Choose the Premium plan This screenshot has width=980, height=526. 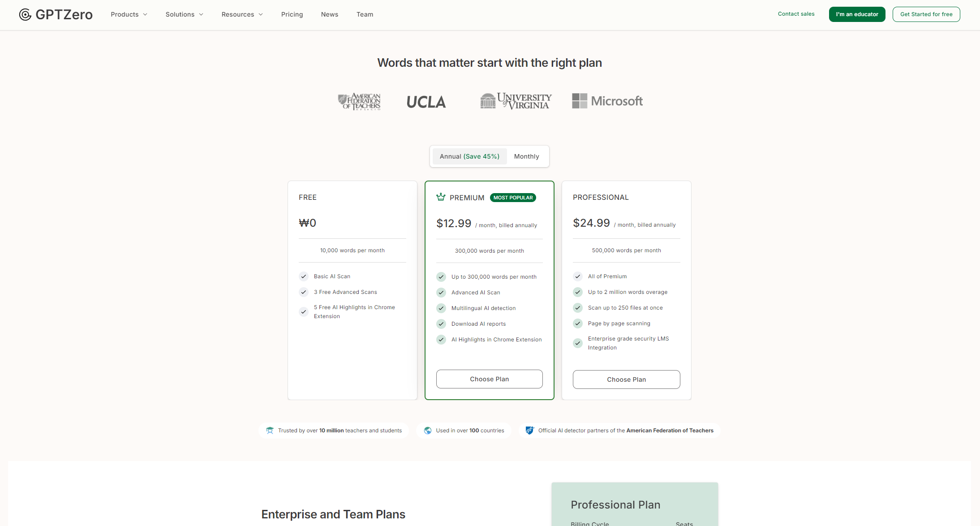(x=490, y=379)
